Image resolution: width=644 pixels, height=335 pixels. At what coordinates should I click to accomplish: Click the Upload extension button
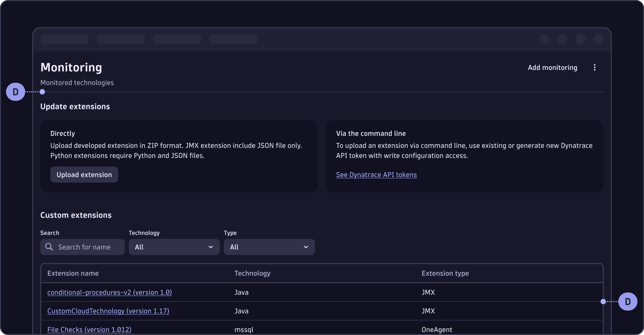point(84,175)
